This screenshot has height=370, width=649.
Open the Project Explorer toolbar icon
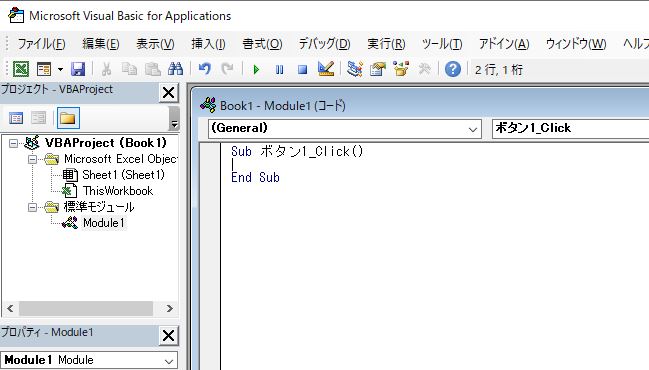pyautogui.click(x=355, y=69)
